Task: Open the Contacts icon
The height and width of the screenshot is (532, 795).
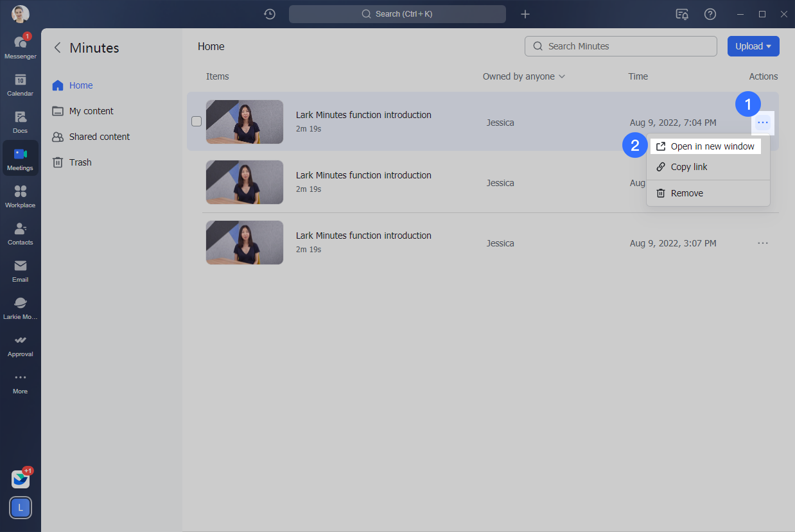Action: [20, 232]
